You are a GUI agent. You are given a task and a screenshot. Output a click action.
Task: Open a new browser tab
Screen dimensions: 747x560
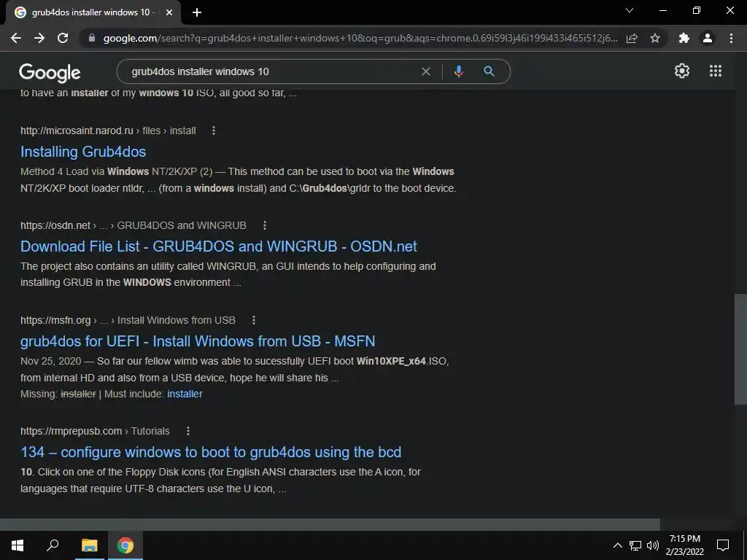tap(197, 12)
